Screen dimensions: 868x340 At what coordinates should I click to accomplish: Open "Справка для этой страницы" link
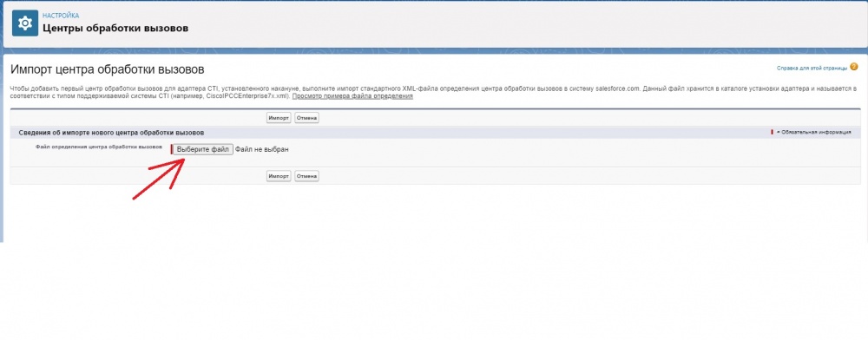[812, 69]
